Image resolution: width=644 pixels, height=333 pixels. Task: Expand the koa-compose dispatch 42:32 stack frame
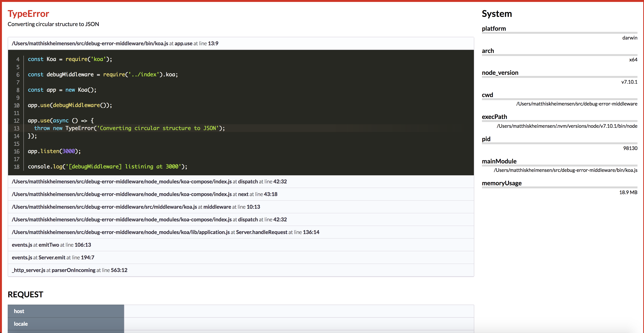[149, 182]
